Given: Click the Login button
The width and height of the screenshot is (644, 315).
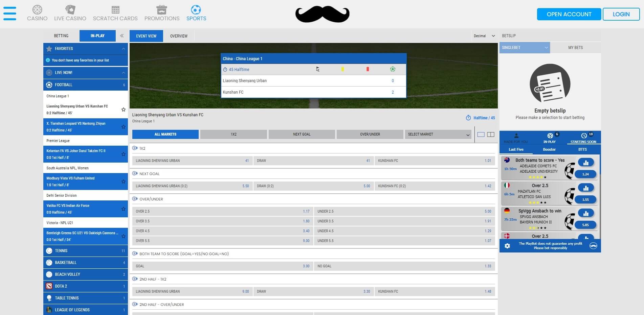Looking at the screenshot, I should coord(621,14).
